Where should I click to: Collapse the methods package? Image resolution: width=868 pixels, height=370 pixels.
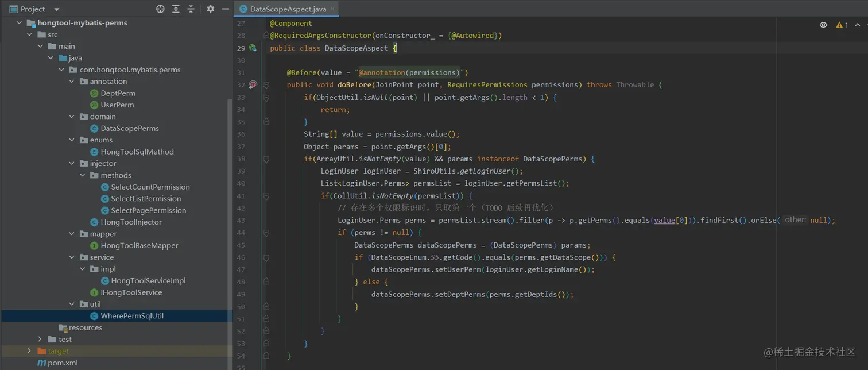point(83,175)
